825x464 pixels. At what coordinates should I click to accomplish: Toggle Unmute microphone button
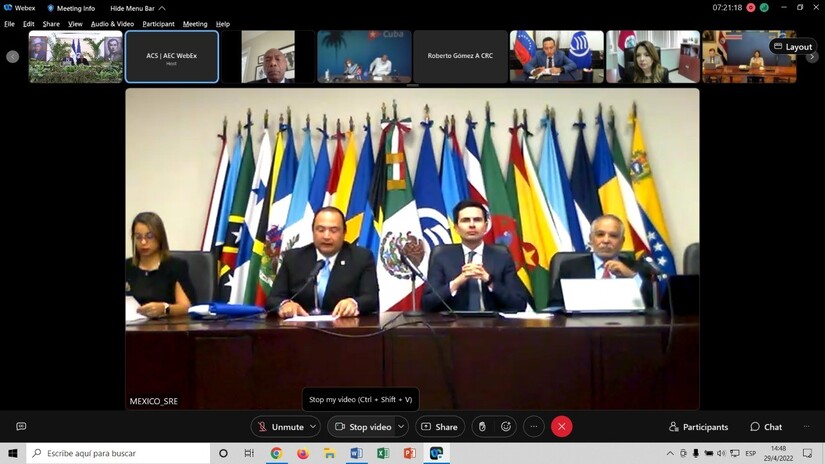point(280,427)
